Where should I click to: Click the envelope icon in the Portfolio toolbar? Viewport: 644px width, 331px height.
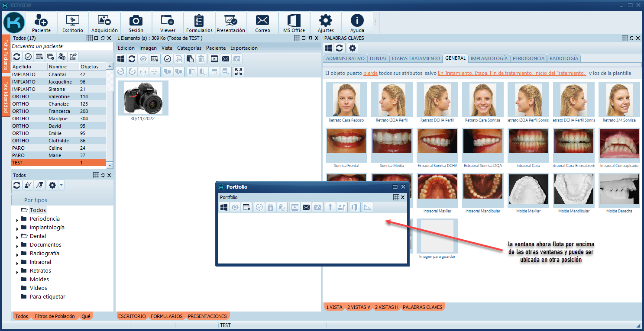306,207
